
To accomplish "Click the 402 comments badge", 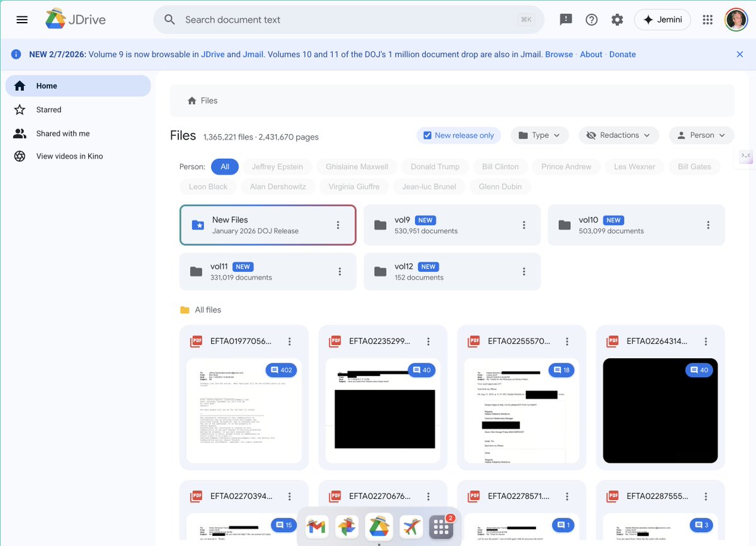I will (281, 370).
